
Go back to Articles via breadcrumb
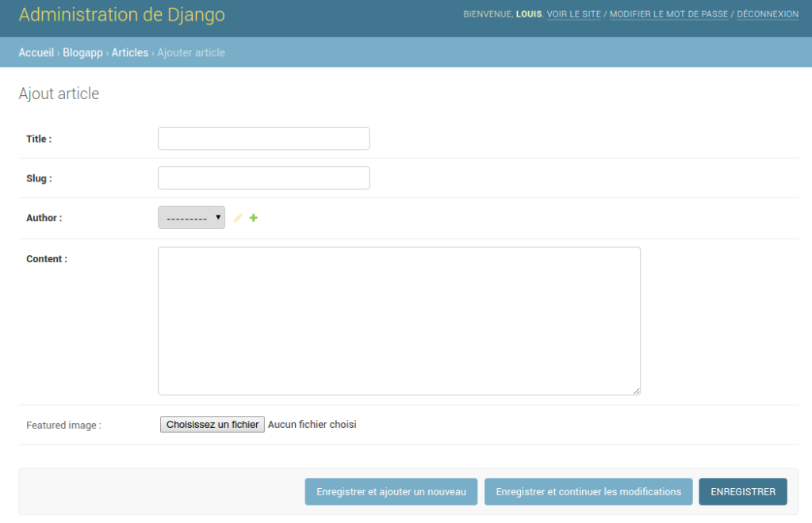point(129,52)
